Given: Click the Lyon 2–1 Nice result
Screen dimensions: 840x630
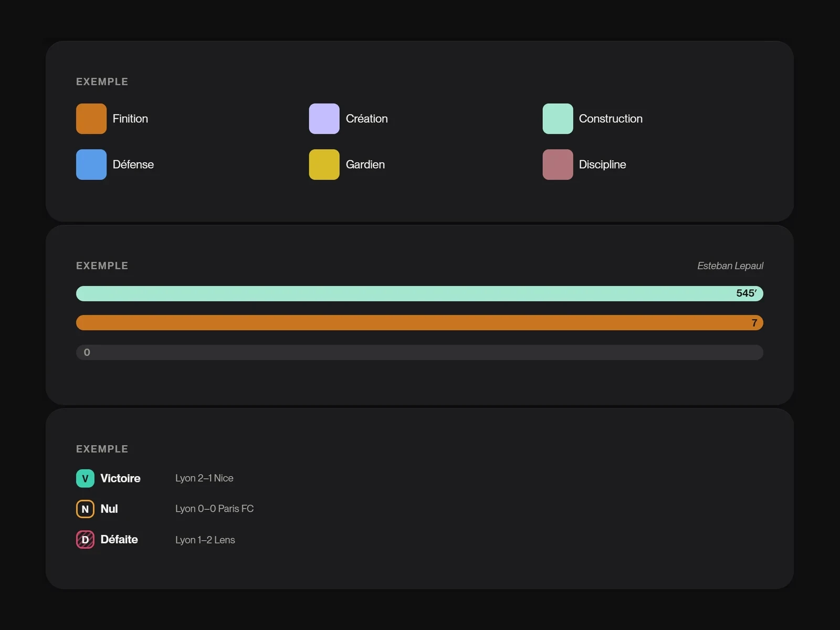Looking at the screenshot, I should (x=204, y=478).
